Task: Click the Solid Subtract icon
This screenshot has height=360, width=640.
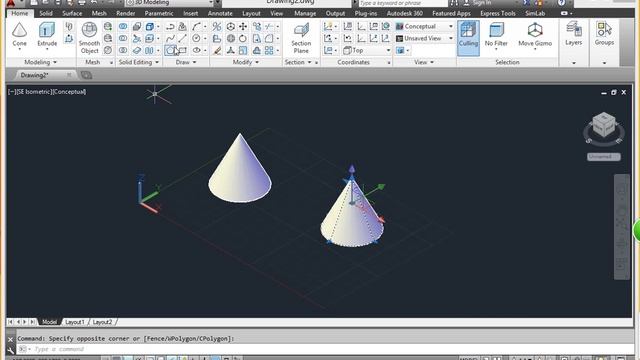Action: 123,38
